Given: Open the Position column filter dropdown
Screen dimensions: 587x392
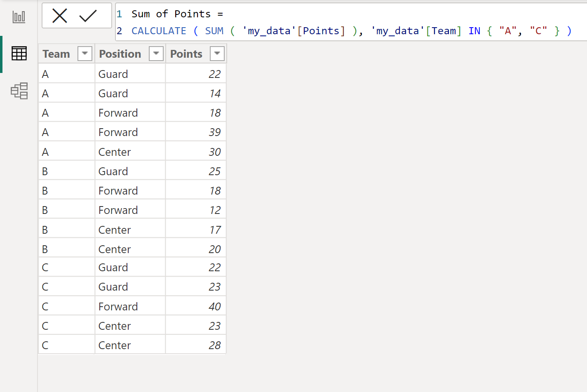Looking at the screenshot, I should coord(156,54).
